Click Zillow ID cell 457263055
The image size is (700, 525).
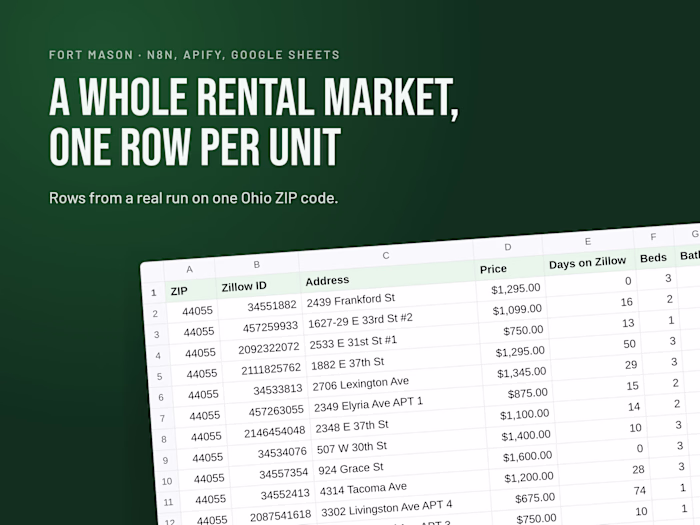tap(267, 412)
